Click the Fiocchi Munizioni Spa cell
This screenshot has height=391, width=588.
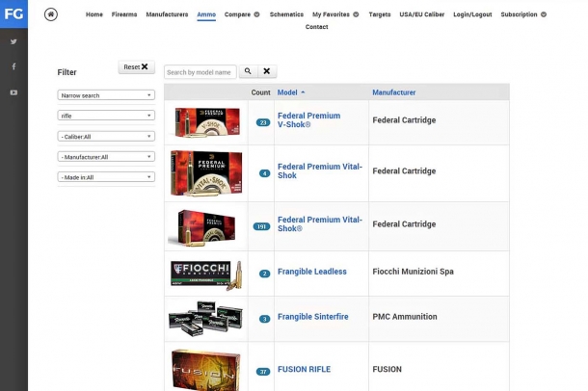[413, 272]
